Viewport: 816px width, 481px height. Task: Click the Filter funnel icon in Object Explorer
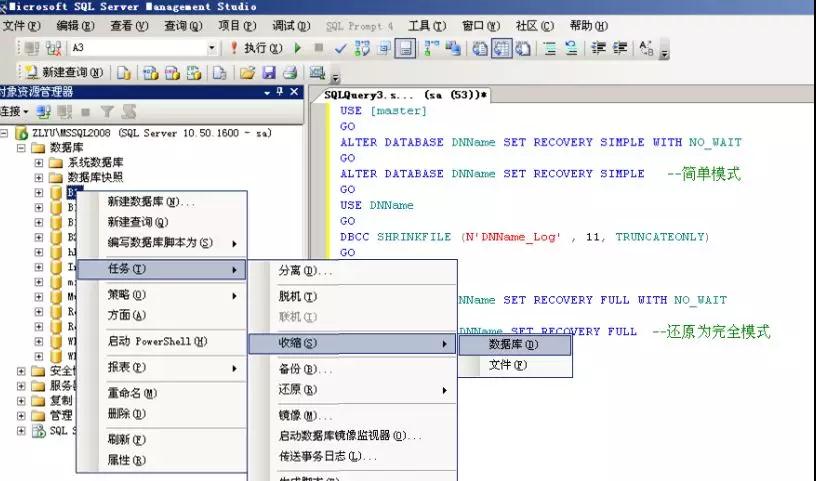click(107, 111)
